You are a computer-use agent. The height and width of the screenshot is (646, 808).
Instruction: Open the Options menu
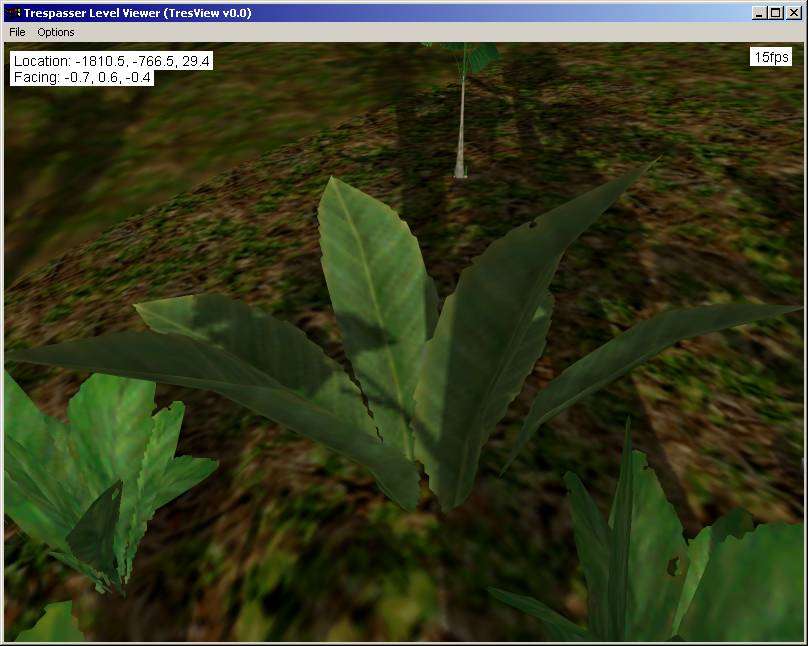[56, 32]
